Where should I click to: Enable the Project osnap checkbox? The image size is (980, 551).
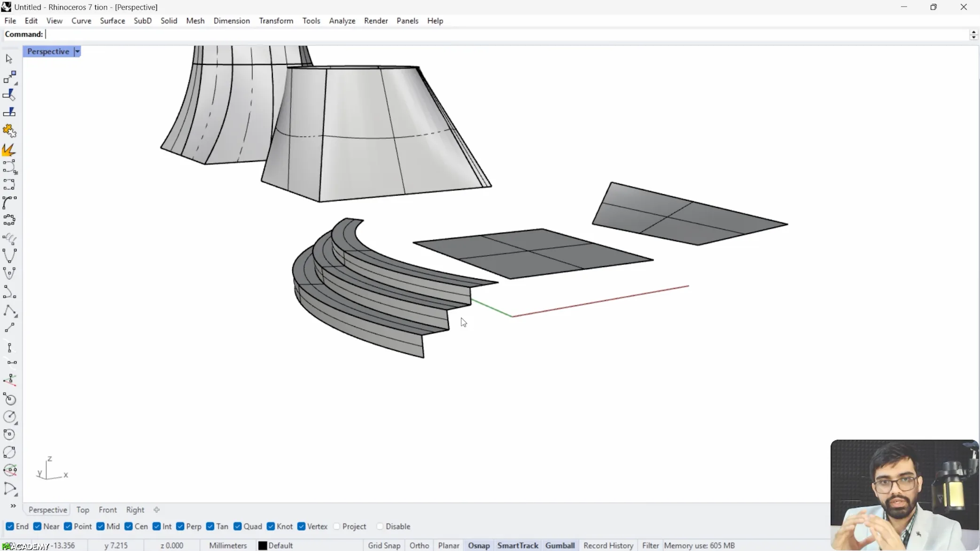point(337,526)
